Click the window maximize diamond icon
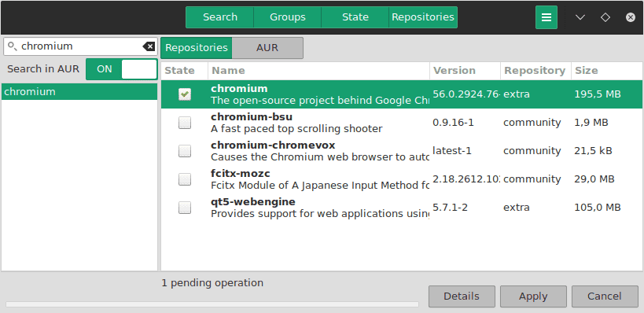The height and width of the screenshot is (313, 644). (605, 17)
